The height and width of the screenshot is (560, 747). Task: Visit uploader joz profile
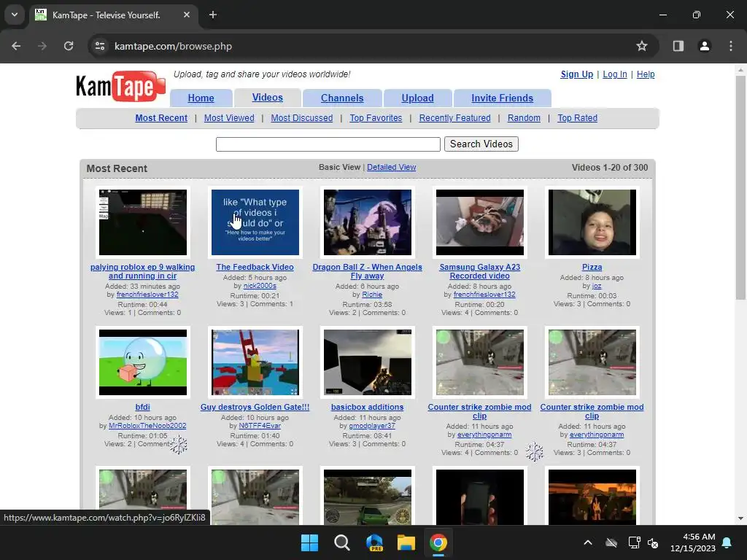(597, 286)
